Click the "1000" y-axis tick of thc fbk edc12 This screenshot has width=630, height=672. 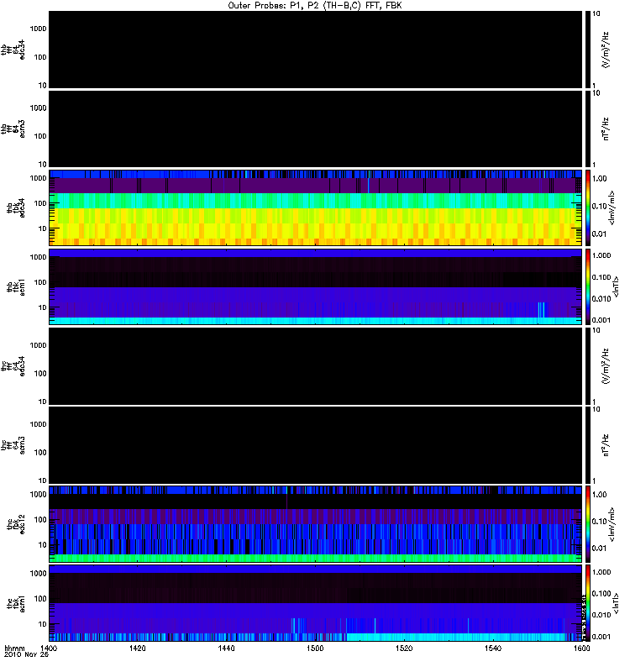38,494
